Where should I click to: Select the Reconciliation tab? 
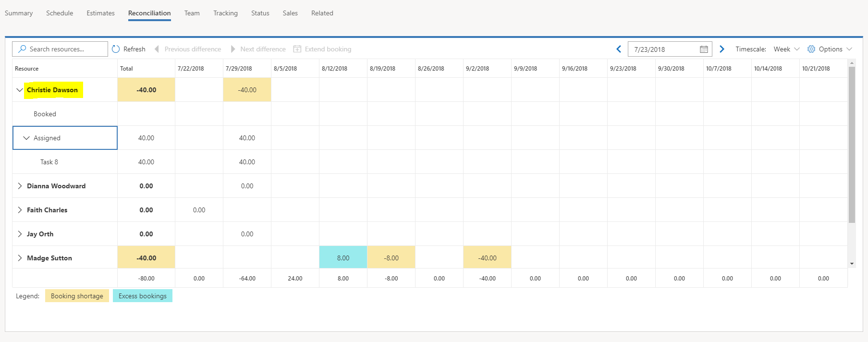pyautogui.click(x=149, y=13)
